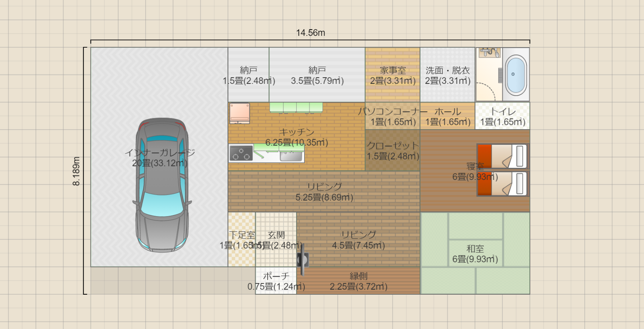This screenshot has height=329, width=644.
Task: Select the トイレ room
Action: pos(503,116)
